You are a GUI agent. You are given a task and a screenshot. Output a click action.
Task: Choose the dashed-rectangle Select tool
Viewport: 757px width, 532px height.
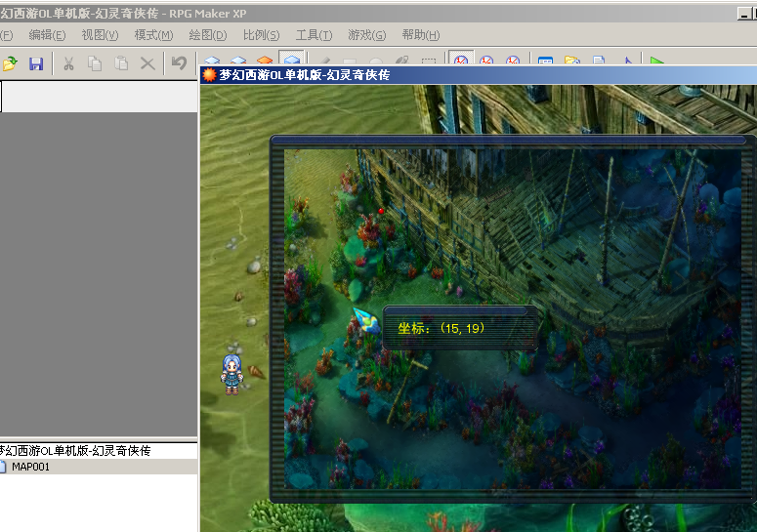click(428, 61)
